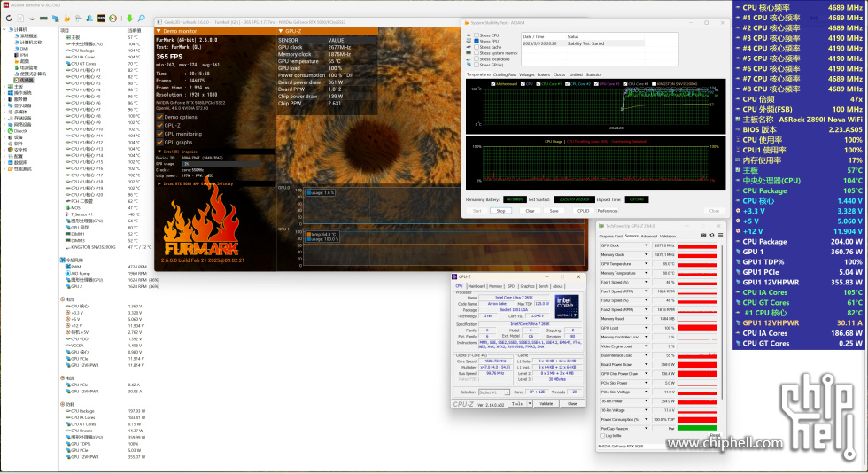This screenshot has width=868, height=474.
Task: Open the Memory tab in CPU-Z
Action: [x=495, y=286]
